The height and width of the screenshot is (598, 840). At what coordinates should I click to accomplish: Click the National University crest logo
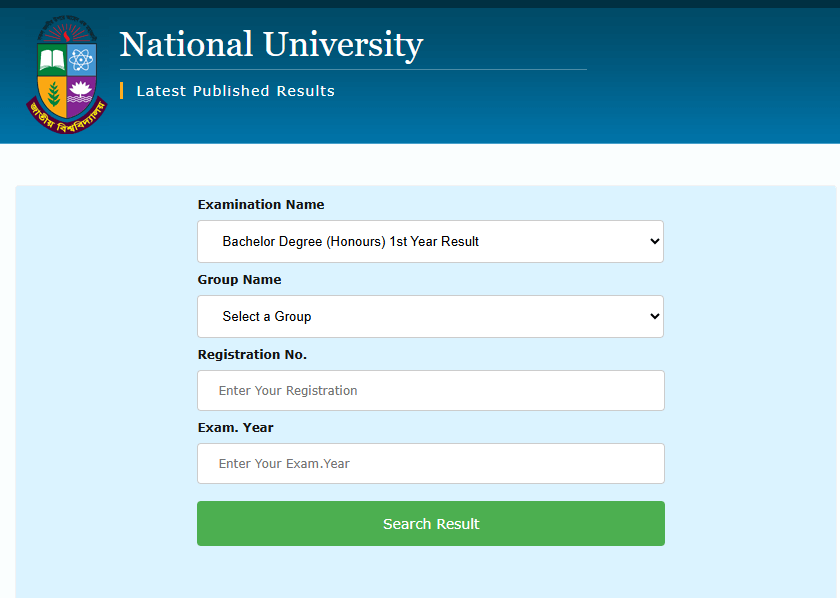[x=67, y=74]
